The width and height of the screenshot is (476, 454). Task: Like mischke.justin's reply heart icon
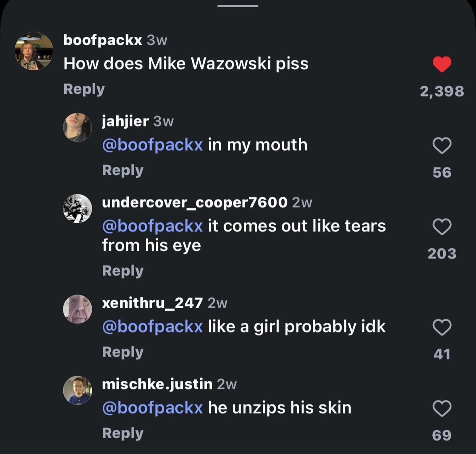tap(442, 408)
